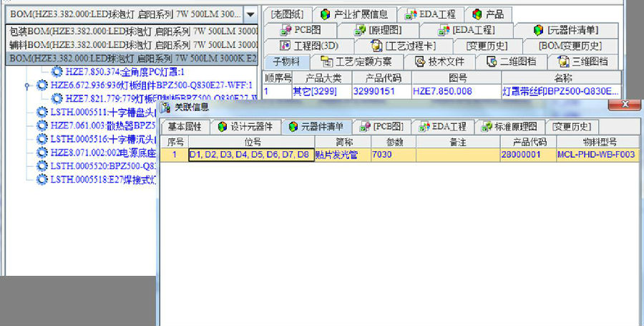Select cell D1, D2, D3... D8 in dialog
The image size is (644, 326).
click(251, 155)
